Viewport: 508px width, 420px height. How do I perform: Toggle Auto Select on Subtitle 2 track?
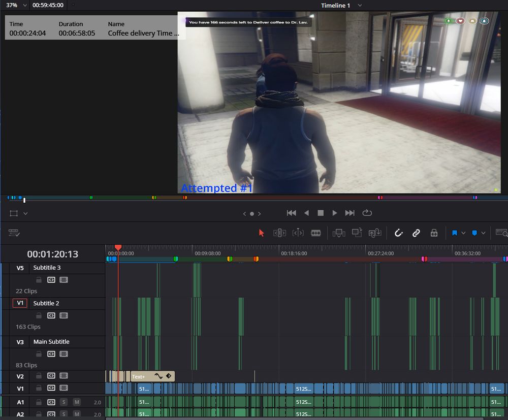click(x=51, y=315)
